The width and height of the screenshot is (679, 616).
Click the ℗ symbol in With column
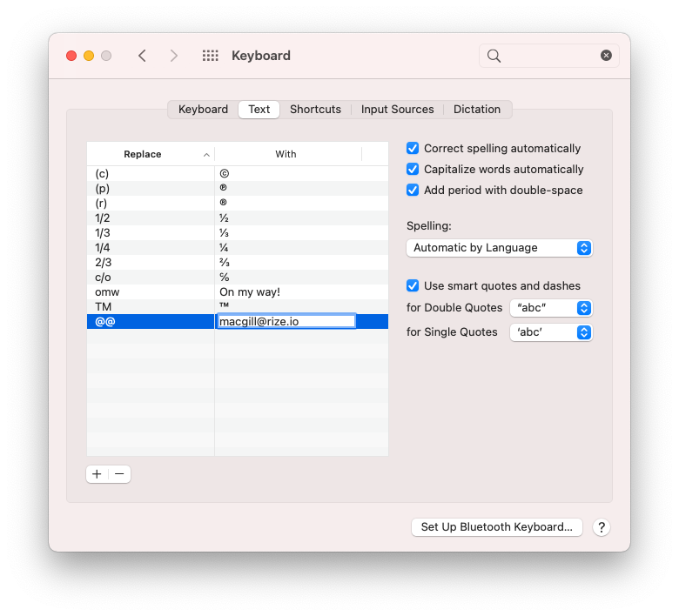tap(224, 188)
